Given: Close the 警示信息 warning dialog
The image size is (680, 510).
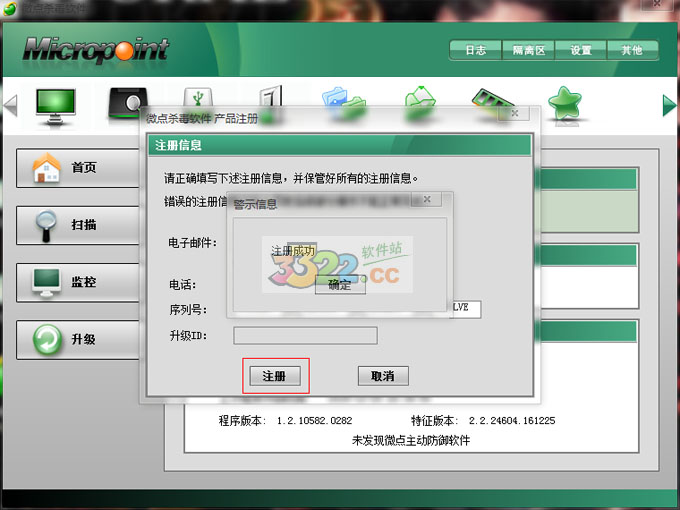Looking at the screenshot, I should click(427, 199).
